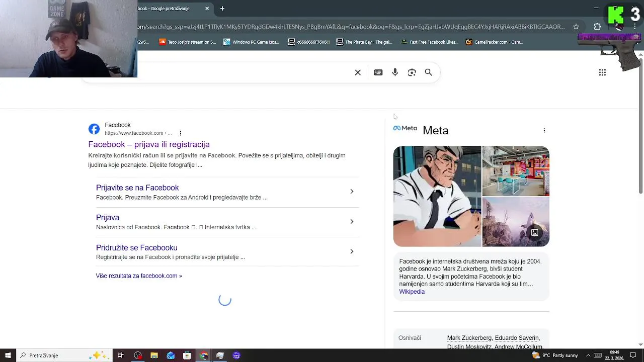This screenshot has height=362, width=644.
Task: Click the Osnivači label in panel
Action: [x=410, y=338]
